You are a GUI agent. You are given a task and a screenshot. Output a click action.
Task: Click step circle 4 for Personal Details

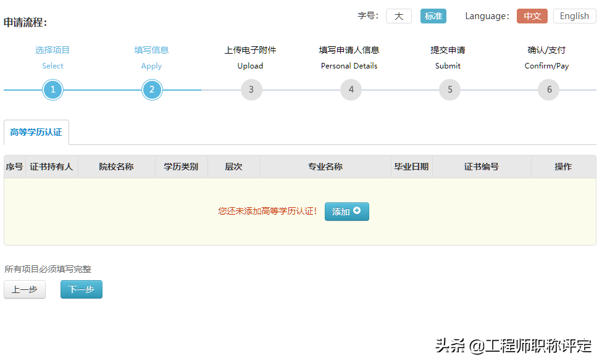coord(351,89)
